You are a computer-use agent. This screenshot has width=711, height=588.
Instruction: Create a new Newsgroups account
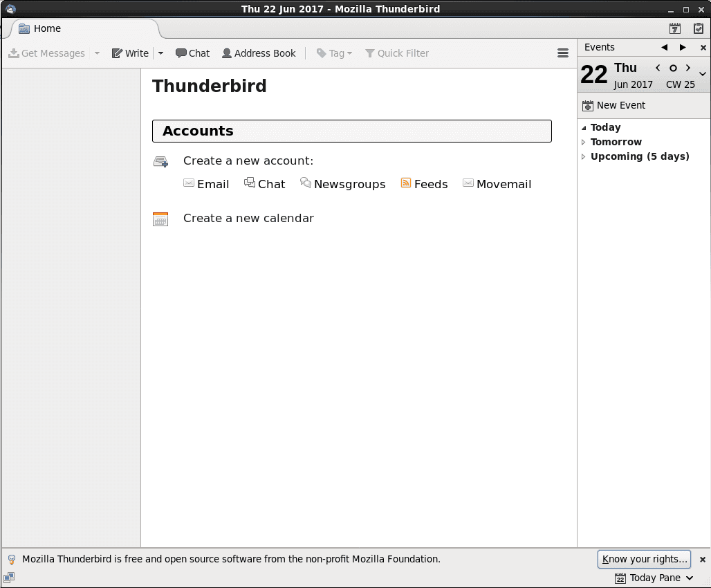[343, 184]
